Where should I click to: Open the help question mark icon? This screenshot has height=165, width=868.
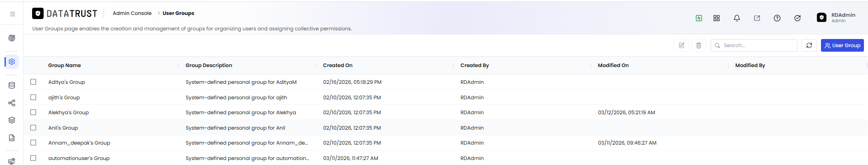[777, 18]
